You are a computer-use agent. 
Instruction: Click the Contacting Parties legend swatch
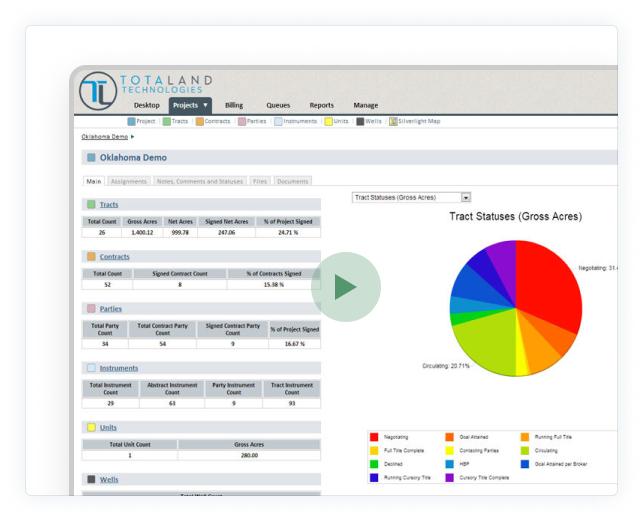tap(449, 450)
